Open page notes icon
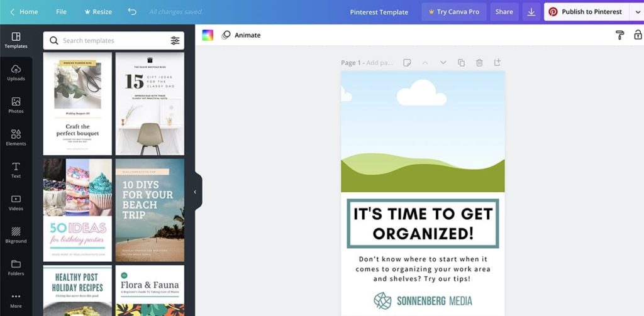644x316 pixels. [407, 63]
